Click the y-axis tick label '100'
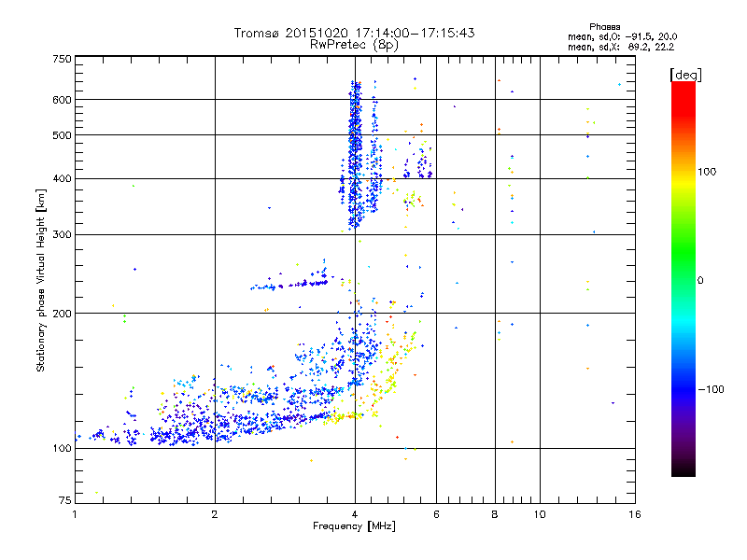The height and width of the screenshot is (560, 747). point(63,449)
